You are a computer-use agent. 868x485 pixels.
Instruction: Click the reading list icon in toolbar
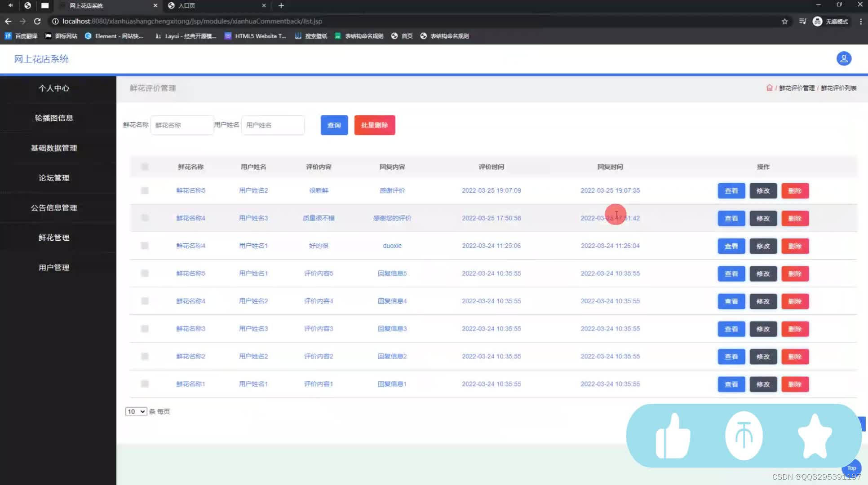click(x=802, y=21)
